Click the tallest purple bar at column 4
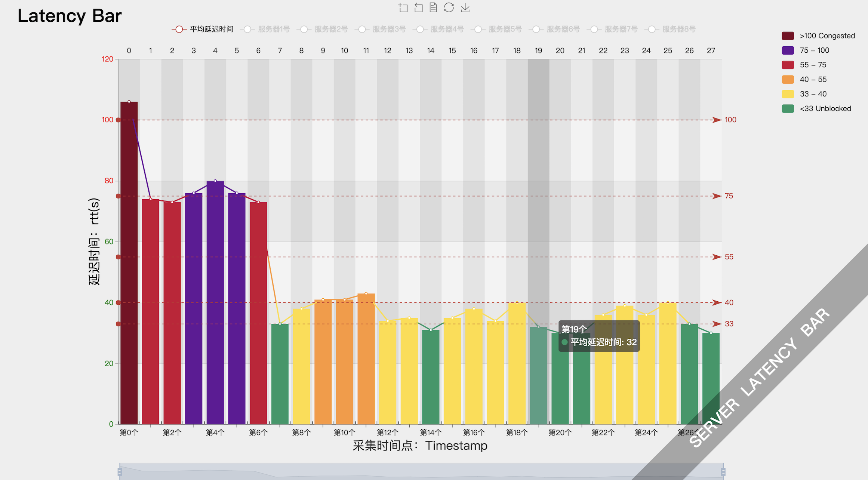This screenshot has width=868, height=480. click(x=215, y=302)
